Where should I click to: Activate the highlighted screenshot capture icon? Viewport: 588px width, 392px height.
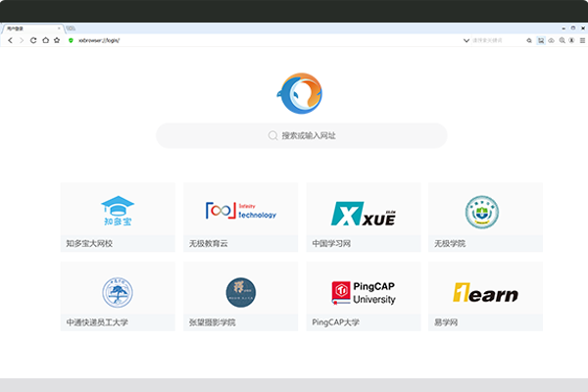click(x=541, y=40)
